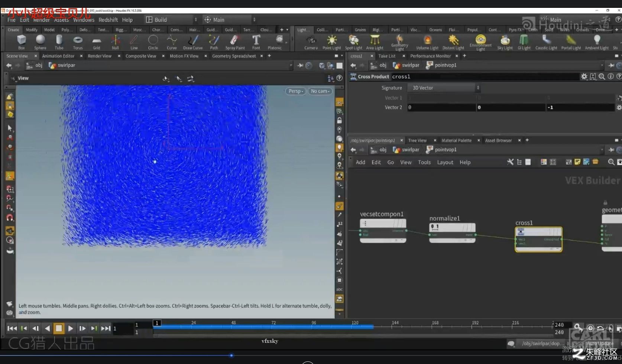
Task: Expand the network editor path dropdown
Action: [602, 150]
